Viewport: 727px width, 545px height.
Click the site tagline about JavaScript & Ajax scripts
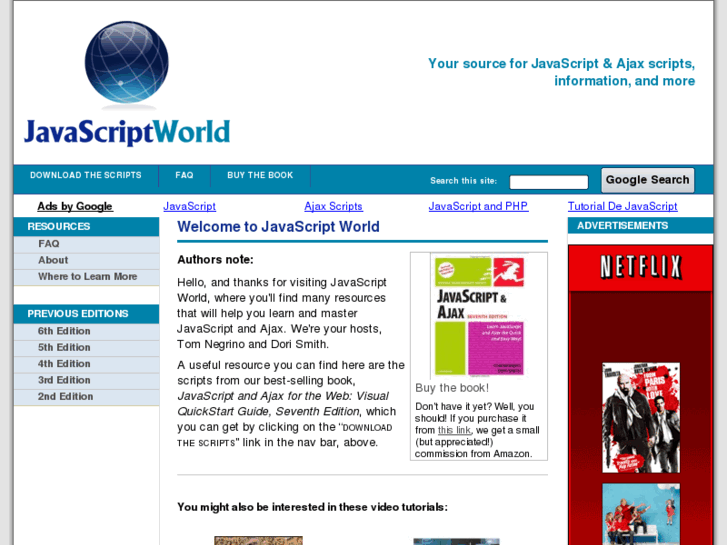(x=561, y=72)
